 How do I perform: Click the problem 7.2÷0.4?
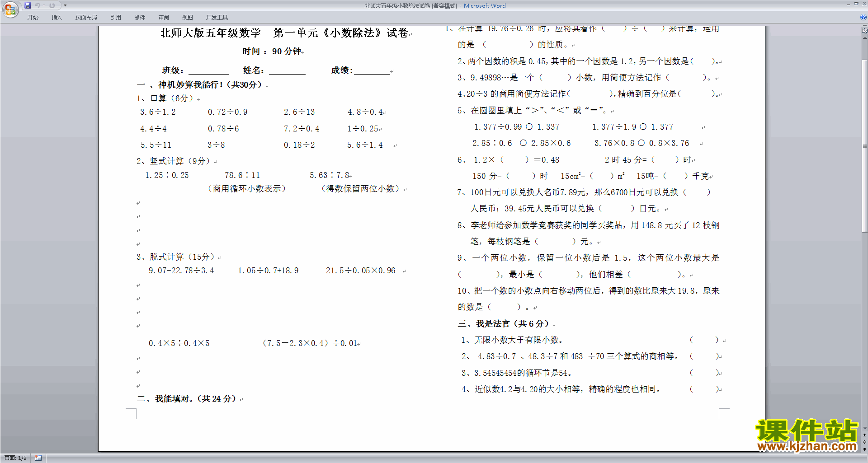tap(302, 129)
